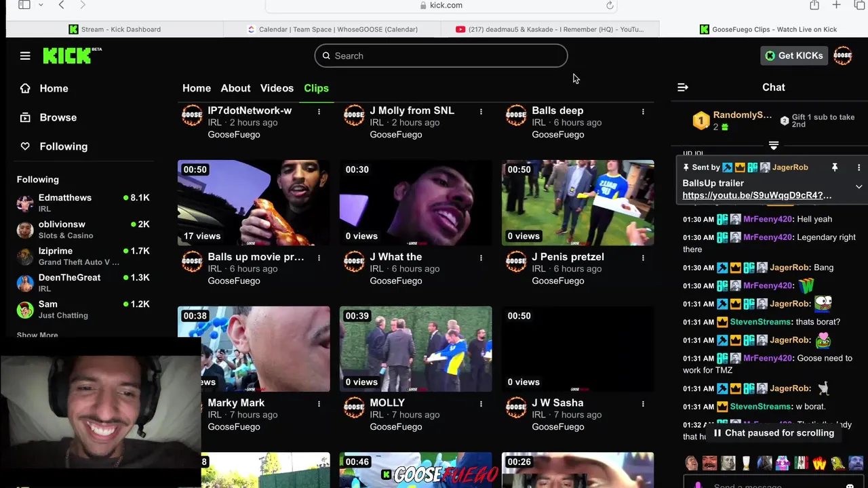The image size is (868, 488).
Task: Open Safari sidebar dropdown arrow
Action: [41, 5]
